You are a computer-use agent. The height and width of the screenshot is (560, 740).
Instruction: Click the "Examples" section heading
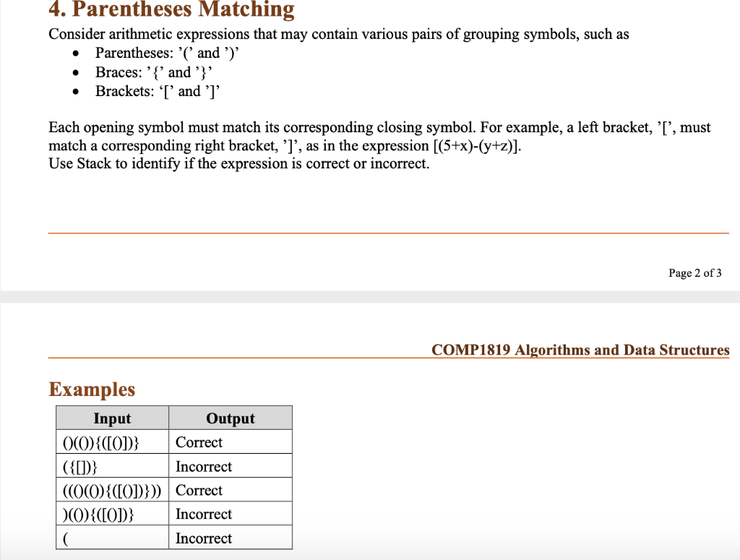click(x=92, y=389)
